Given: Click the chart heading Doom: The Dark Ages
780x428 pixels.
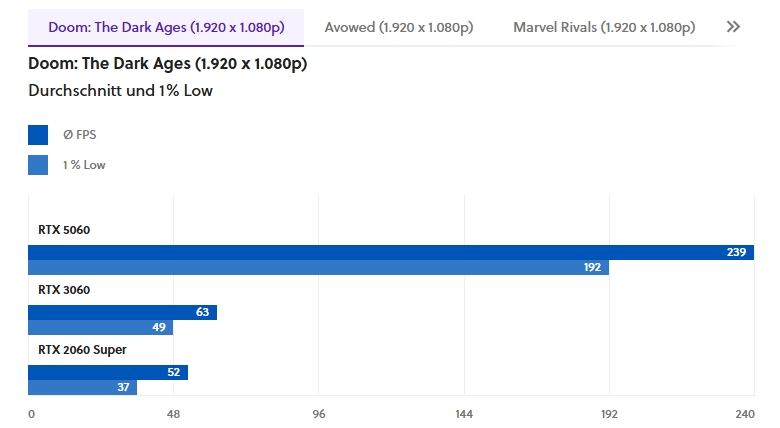Looking at the screenshot, I should pos(169,65).
